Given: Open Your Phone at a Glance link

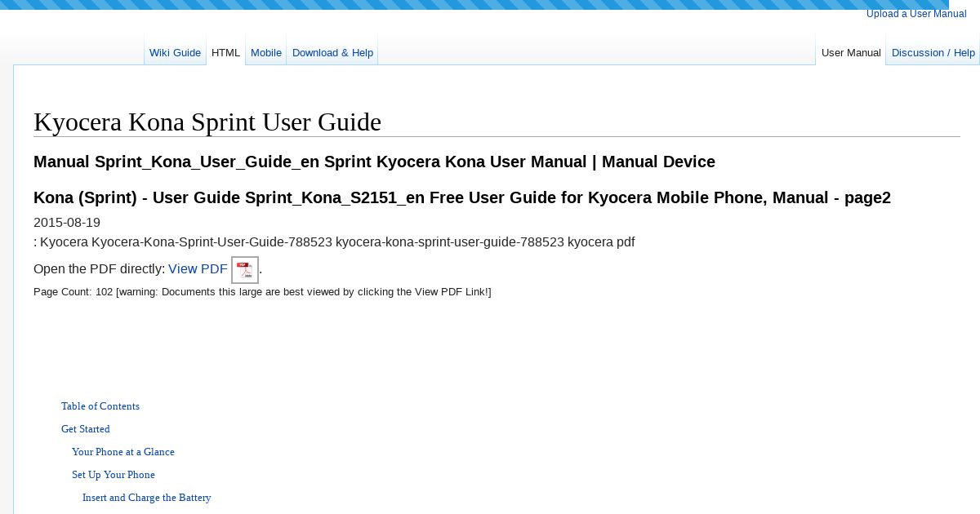Looking at the screenshot, I should [x=123, y=452].
